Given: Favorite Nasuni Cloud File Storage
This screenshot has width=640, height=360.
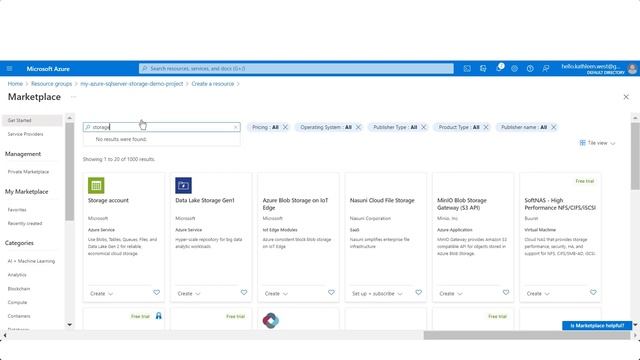Looking at the screenshot, I should [418, 293].
